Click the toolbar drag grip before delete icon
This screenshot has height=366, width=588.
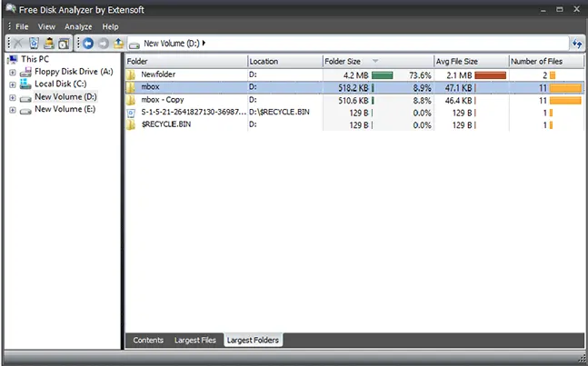click(9, 43)
